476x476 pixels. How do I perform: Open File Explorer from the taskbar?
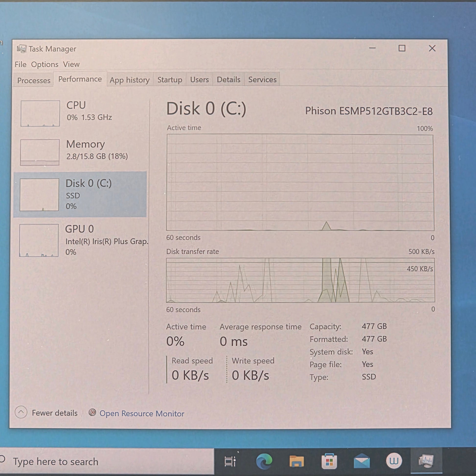pos(297,461)
